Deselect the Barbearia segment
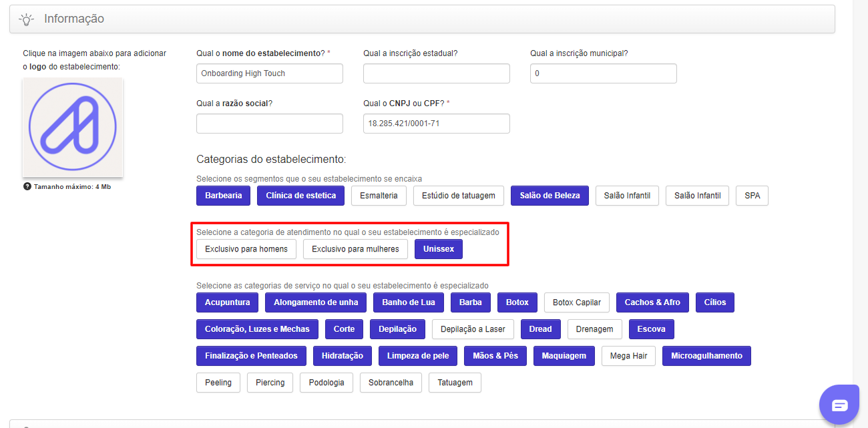This screenshot has width=868, height=428. pos(224,196)
